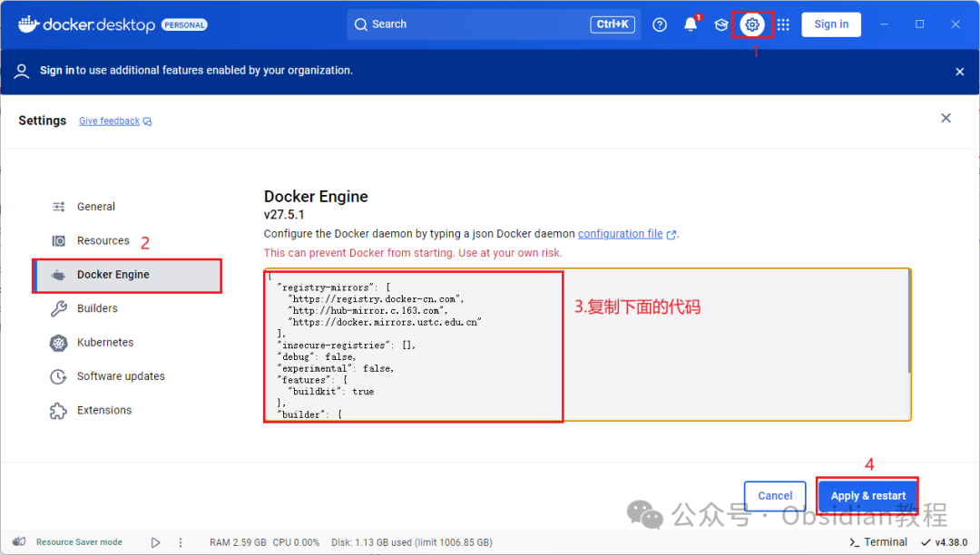This screenshot has height=555, width=980.
Task: Click the "insecure-registries" line in editor
Action: (x=347, y=346)
